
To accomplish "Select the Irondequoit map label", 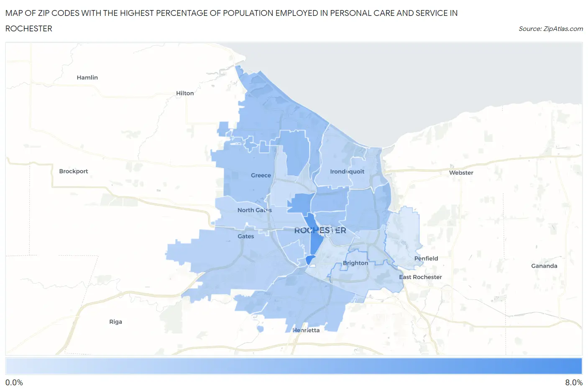I will click(347, 172).
